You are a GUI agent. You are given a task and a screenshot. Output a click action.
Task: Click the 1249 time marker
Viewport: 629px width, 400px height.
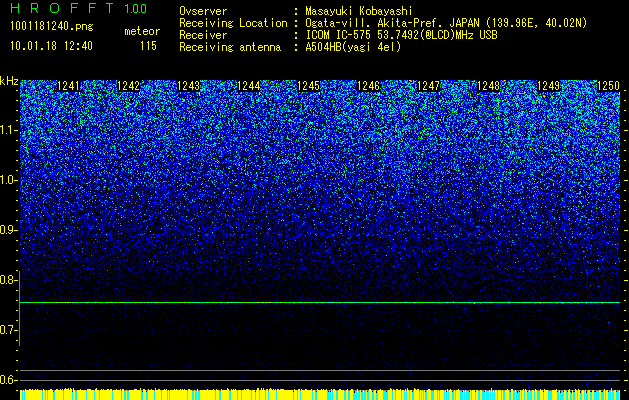tap(548, 85)
